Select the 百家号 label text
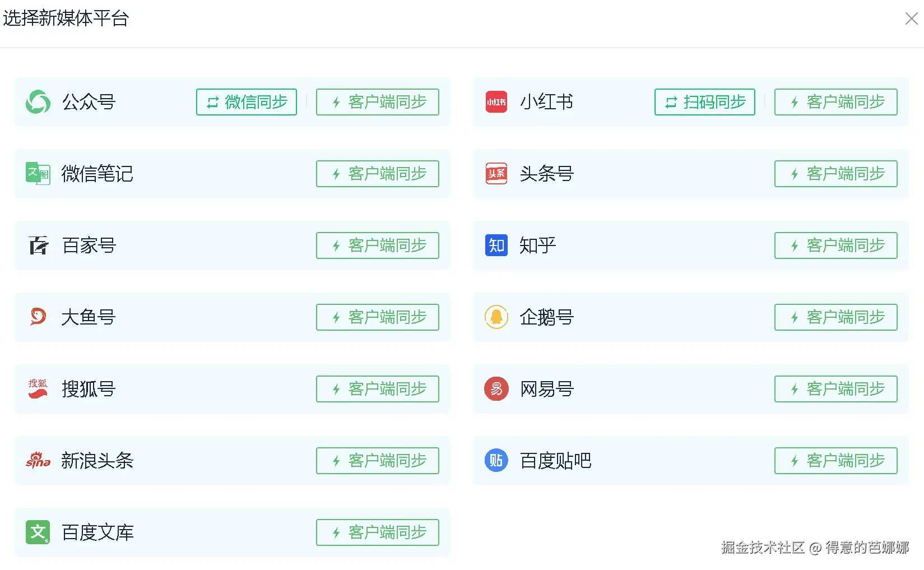 tap(89, 245)
